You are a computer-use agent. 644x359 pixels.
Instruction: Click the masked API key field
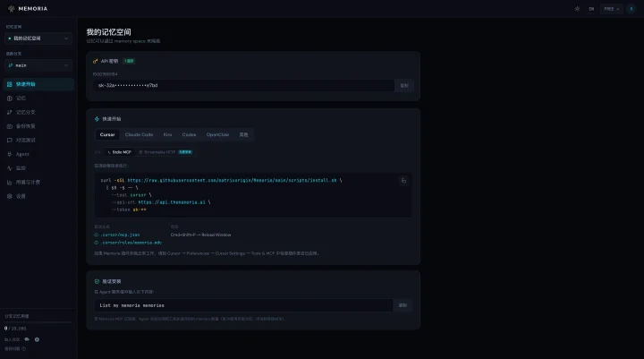244,86
